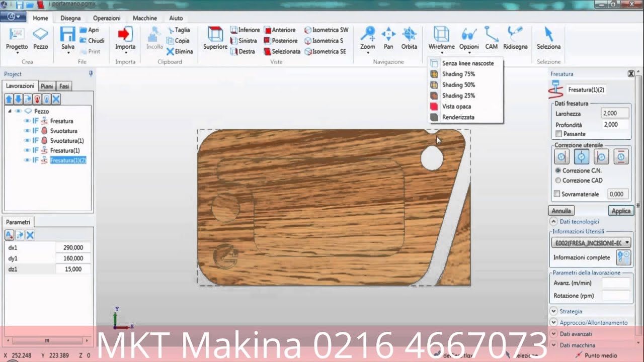Activate the Pan navigation tool
This screenshot has width=644, height=362.
click(x=388, y=39)
